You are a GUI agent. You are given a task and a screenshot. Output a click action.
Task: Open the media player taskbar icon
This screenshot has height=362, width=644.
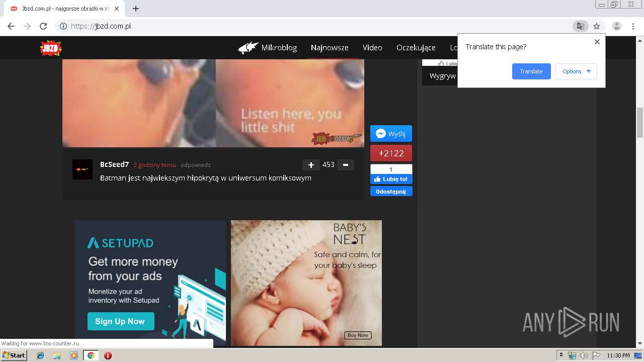[74, 355]
